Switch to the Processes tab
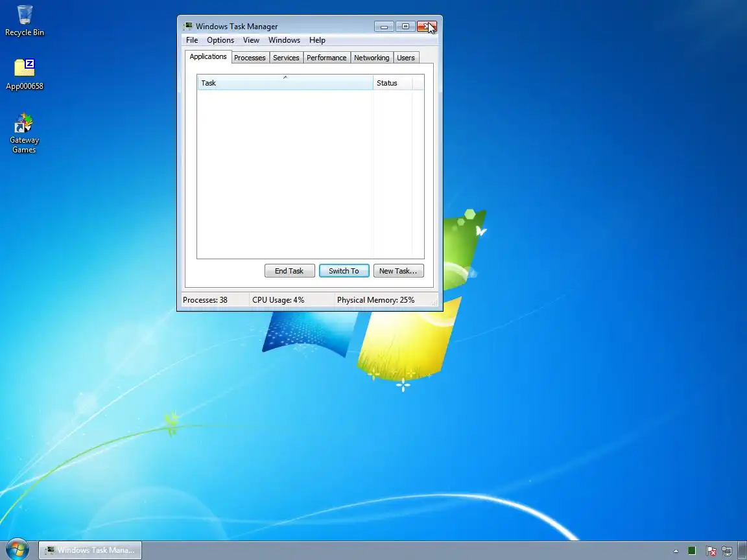 [x=250, y=58]
